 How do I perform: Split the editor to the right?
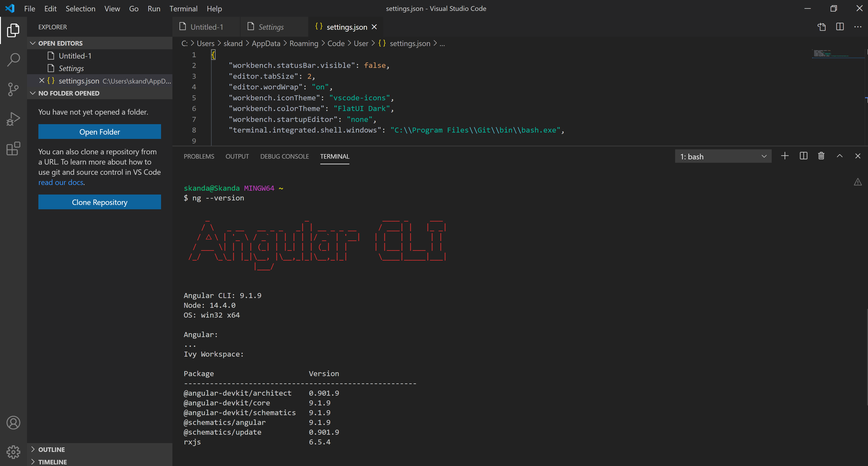[x=840, y=27]
